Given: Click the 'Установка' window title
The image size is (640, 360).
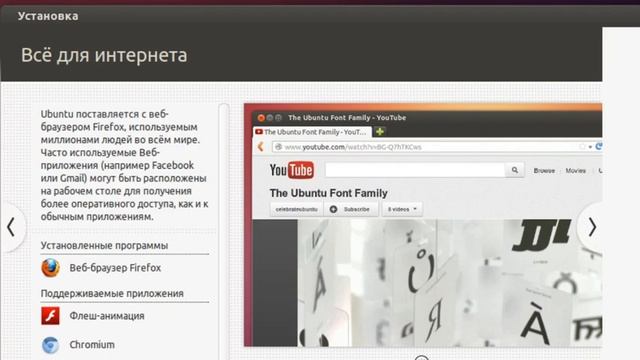Looking at the screenshot, I should (48, 16).
